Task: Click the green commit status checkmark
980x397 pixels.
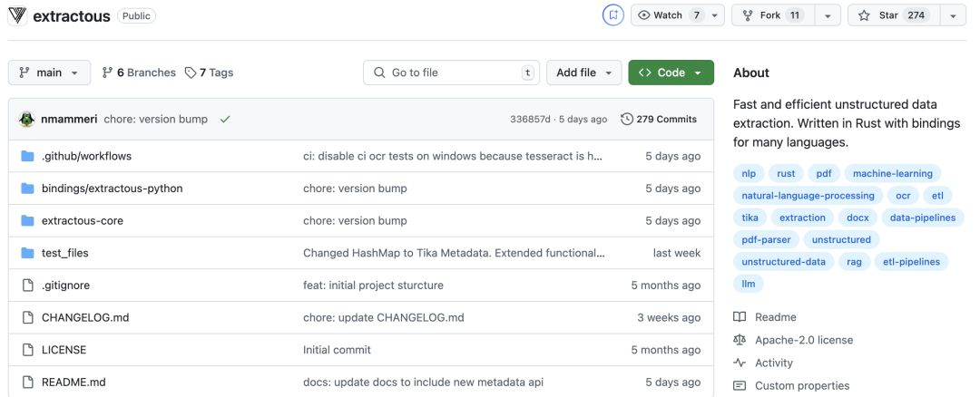Action: (224, 119)
